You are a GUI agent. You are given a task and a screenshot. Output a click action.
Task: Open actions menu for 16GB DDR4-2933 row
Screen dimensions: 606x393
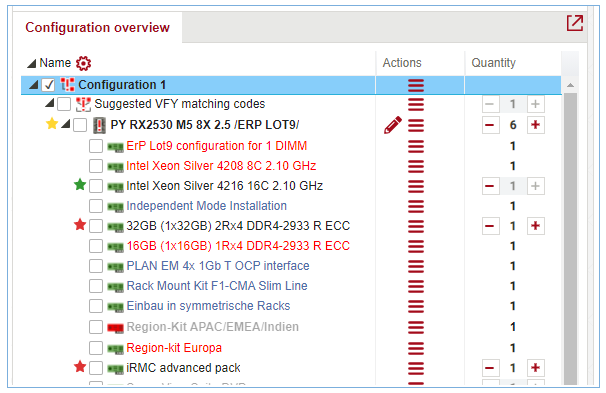pyautogui.click(x=416, y=246)
